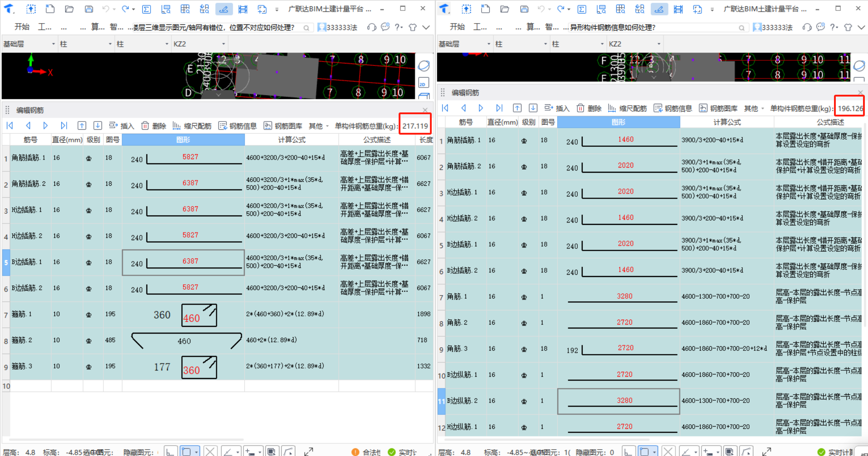The width and height of the screenshot is (868, 456).
Task: Click 钢筋信息 in the right rebar toolbar
Action: [673, 108]
